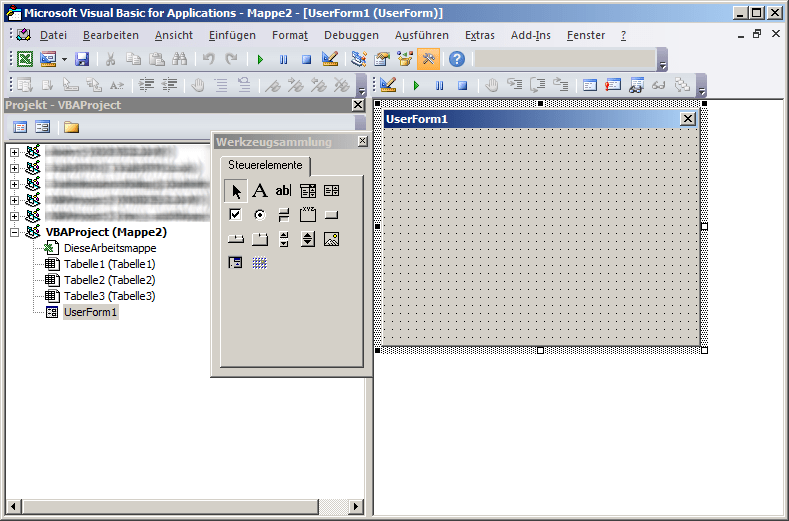Open the Debuggen menu
The image size is (789, 521).
pyautogui.click(x=351, y=35)
